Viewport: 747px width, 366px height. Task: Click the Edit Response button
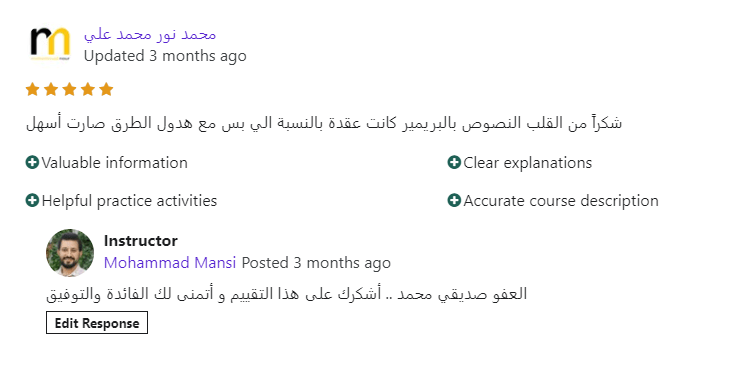97,323
